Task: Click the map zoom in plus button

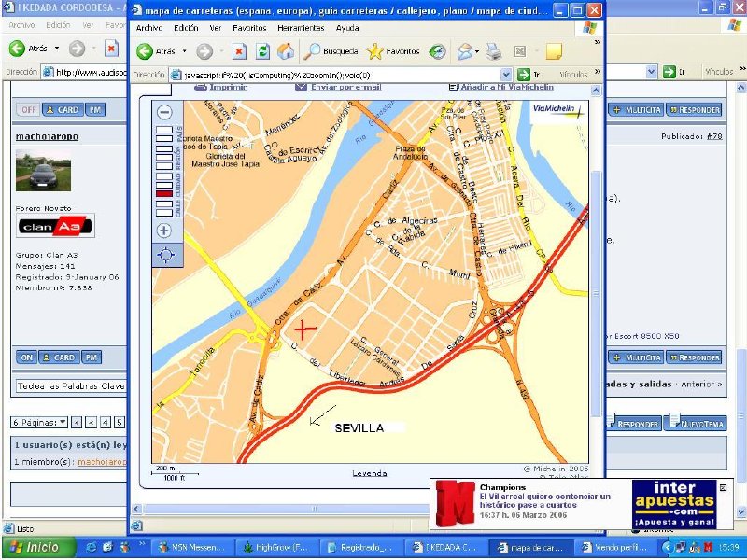Action: pyautogui.click(x=165, y=230)
